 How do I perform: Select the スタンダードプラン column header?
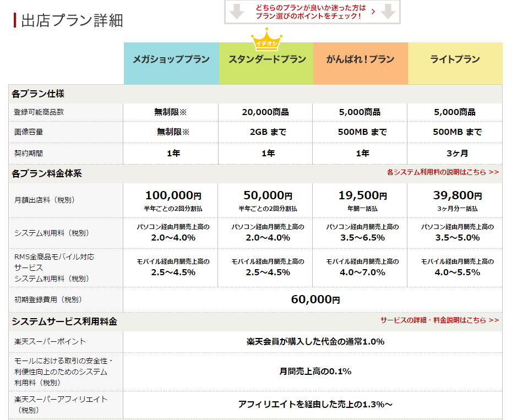[266, 59]
